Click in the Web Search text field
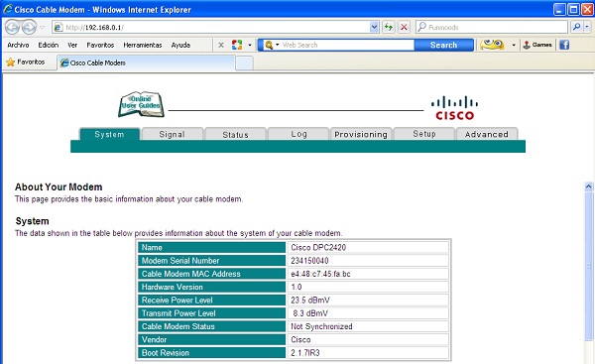595x364 pixels. [347, 45]
